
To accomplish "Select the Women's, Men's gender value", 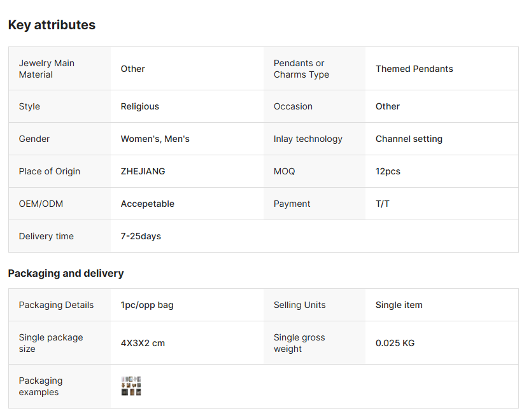I will click(155, 139).
